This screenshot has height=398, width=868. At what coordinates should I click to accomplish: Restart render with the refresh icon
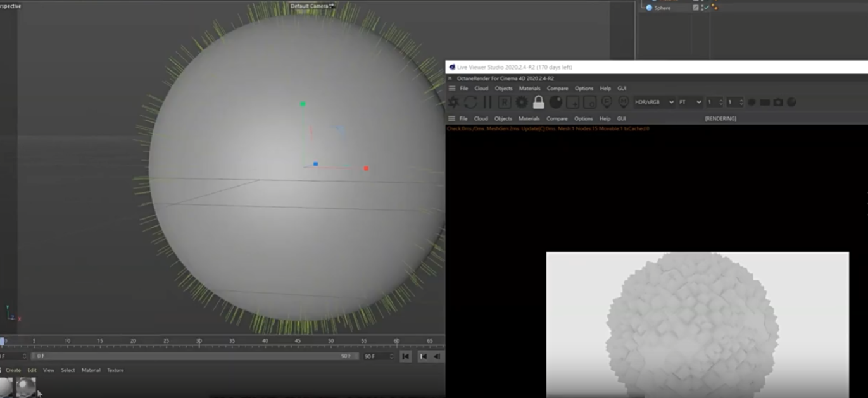click(x=470, y=102)
